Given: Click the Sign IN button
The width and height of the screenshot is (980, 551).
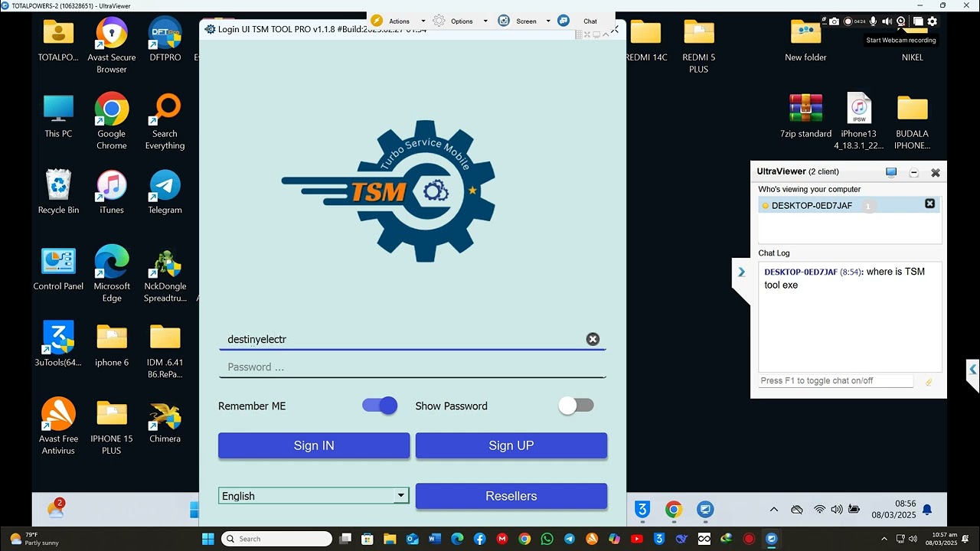Looking at the screenshot, I should [314, 445].
